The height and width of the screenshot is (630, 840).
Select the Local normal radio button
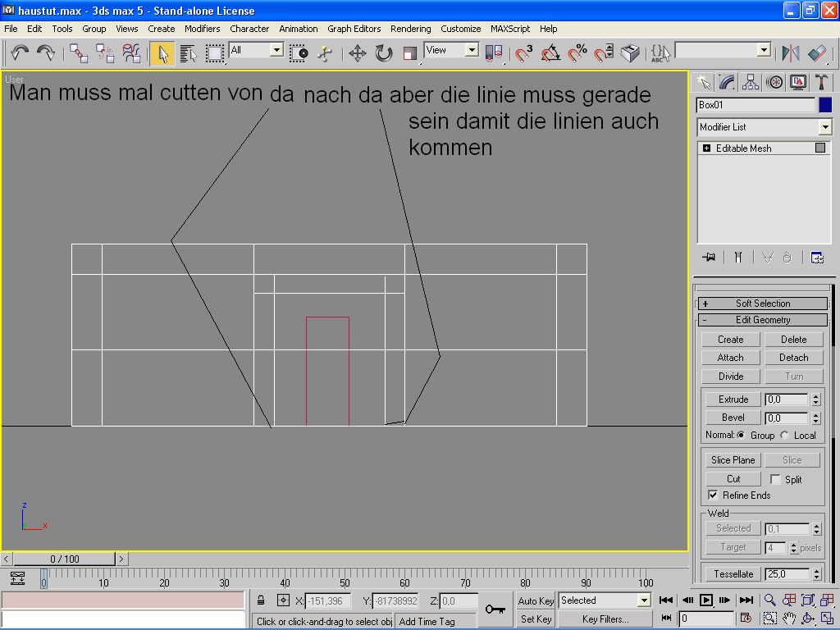pos(785,436)
